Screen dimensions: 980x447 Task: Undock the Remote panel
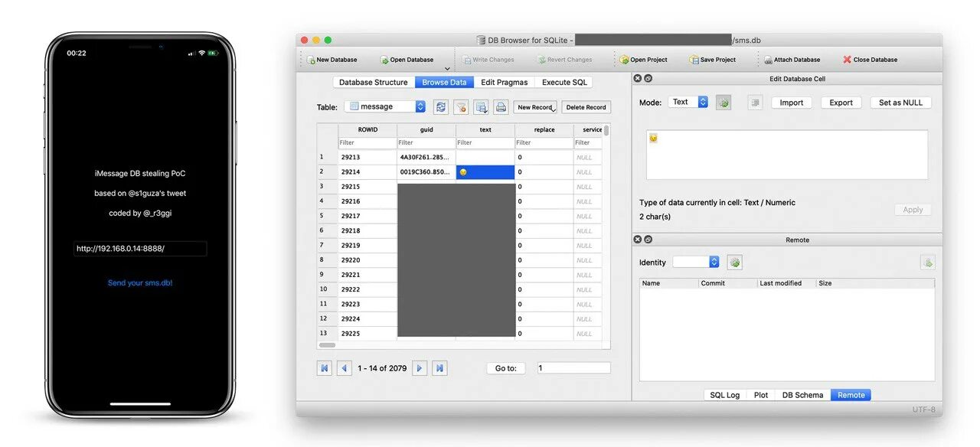point(648,240)
